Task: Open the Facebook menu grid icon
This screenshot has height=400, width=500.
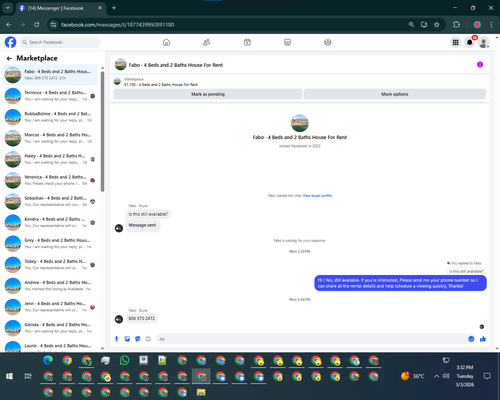Action: click(455, 42)
